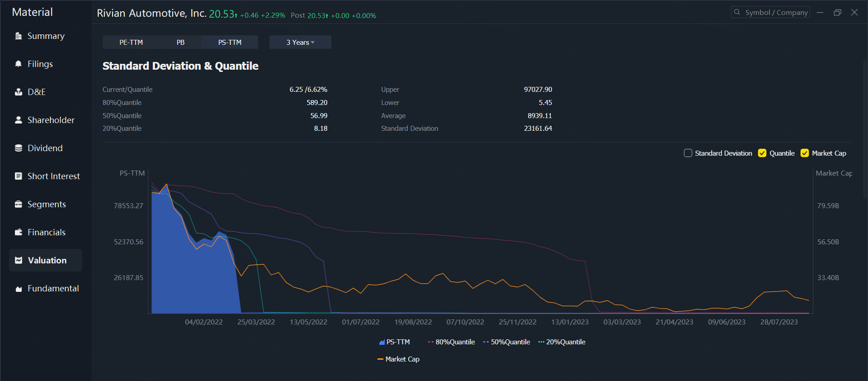Toggle 50%Quantile legend series
868x381 pixels.
tap(506, 342)
